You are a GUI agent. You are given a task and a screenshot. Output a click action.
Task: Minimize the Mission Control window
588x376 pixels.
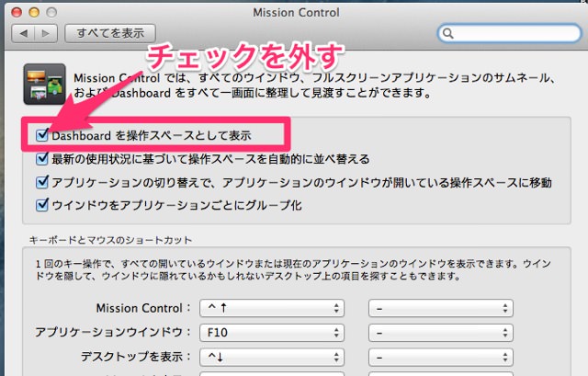point(34,12)
